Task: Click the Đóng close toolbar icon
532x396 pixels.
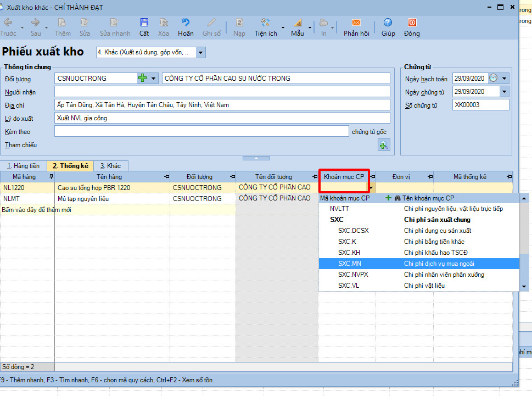Action: tap(412, 23)
